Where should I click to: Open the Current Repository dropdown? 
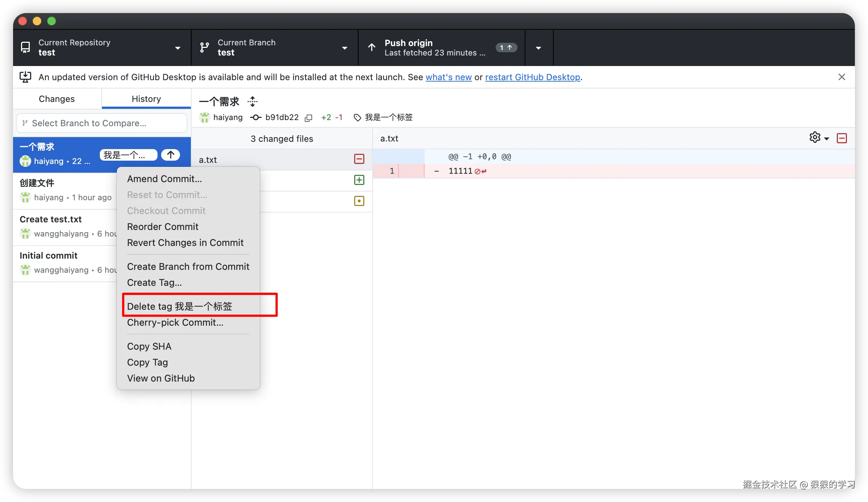(x=102, y=48)
